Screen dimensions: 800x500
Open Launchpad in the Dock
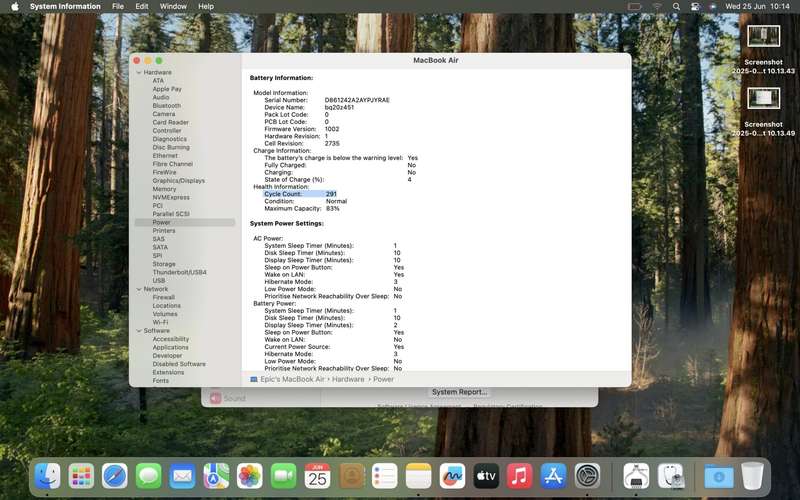(81, 476)
